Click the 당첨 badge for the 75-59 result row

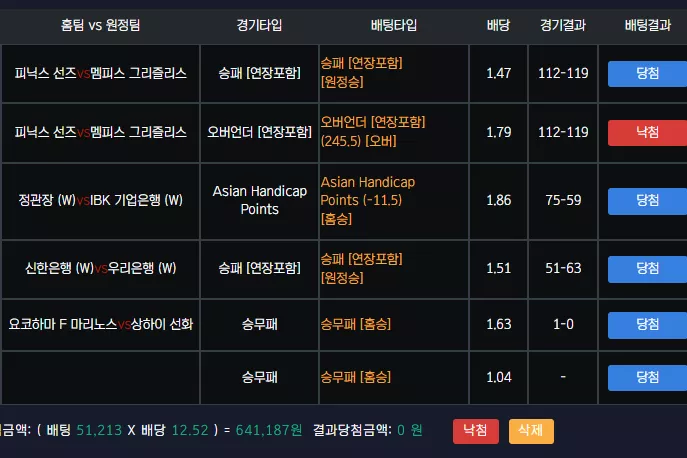click(647, 201)
